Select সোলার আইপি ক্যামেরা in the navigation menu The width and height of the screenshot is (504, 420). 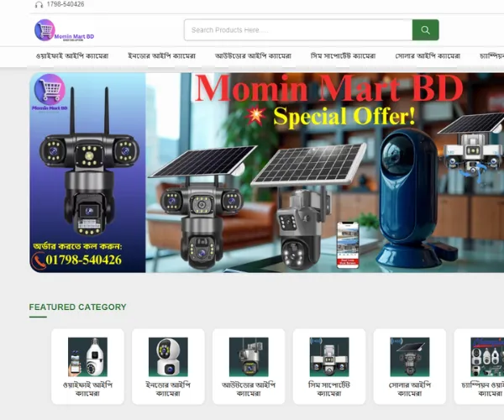pyautogui.click(x=428, y=56)
